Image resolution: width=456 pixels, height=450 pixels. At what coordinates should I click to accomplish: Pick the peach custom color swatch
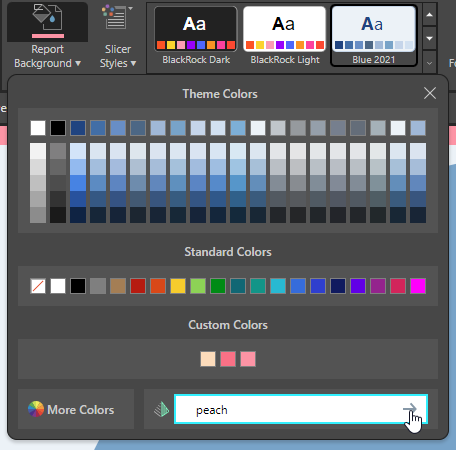pyautogui.click(x=208, y=359)
